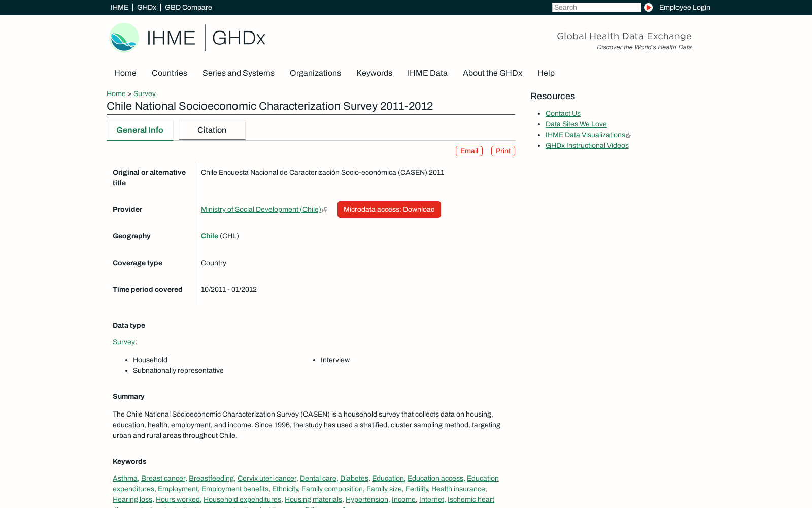Open GBD Compare in top bar
This screenshot has height=508, width=812.
(188, 7)
